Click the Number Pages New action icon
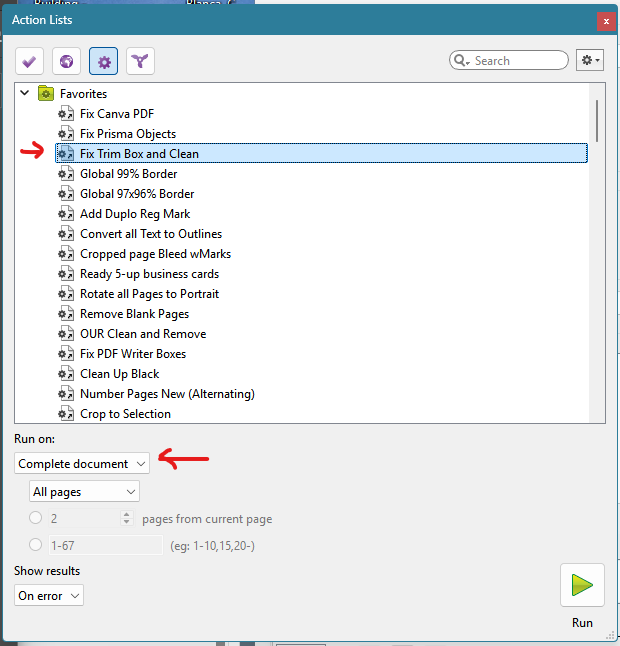The height and width of the screenshot is (646, 620). [x=66, y=393]
